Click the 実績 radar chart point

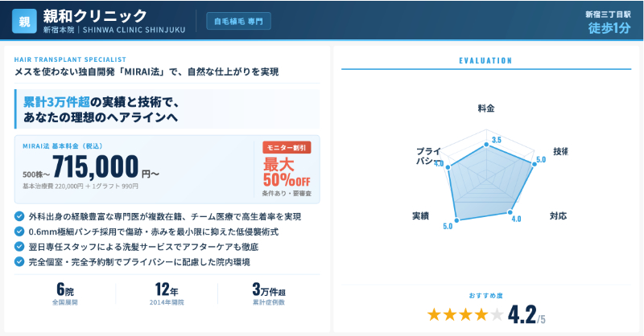[456, 219]
